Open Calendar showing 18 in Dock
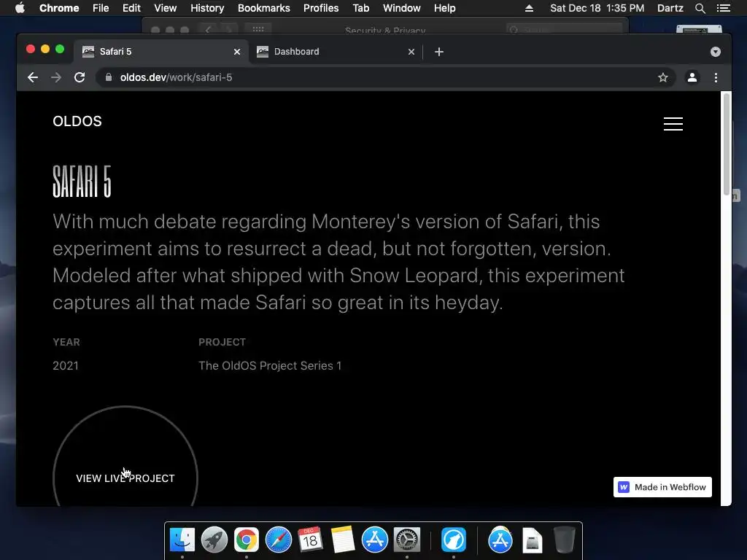The image size is (747, 560). (310, 540)
